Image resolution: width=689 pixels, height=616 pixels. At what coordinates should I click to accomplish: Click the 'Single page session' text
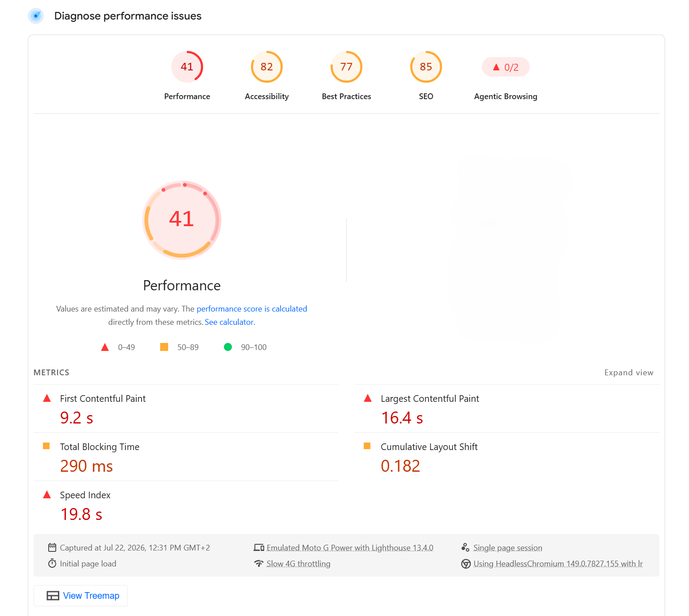pos(508,548)
